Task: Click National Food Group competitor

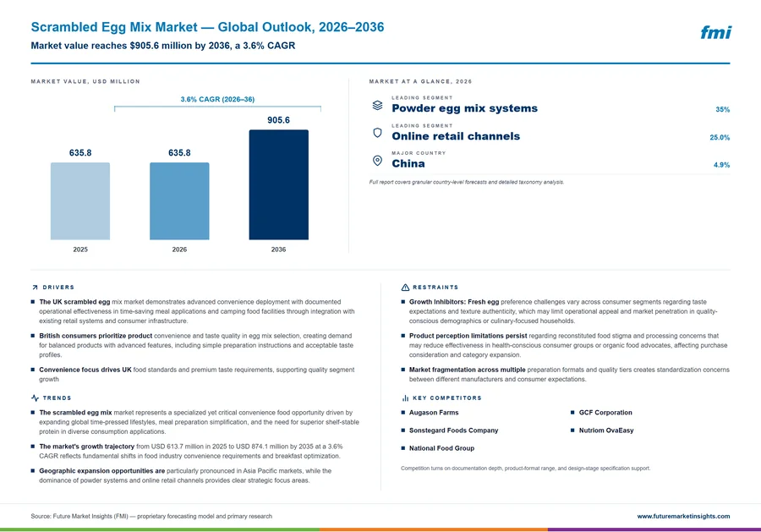Action: [441, 448]
